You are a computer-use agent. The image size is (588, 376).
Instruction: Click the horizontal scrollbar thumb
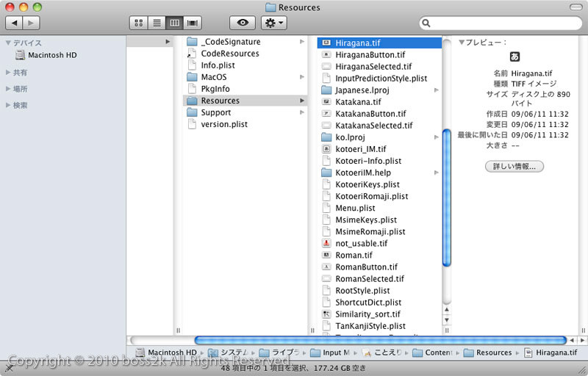(380, 340)
